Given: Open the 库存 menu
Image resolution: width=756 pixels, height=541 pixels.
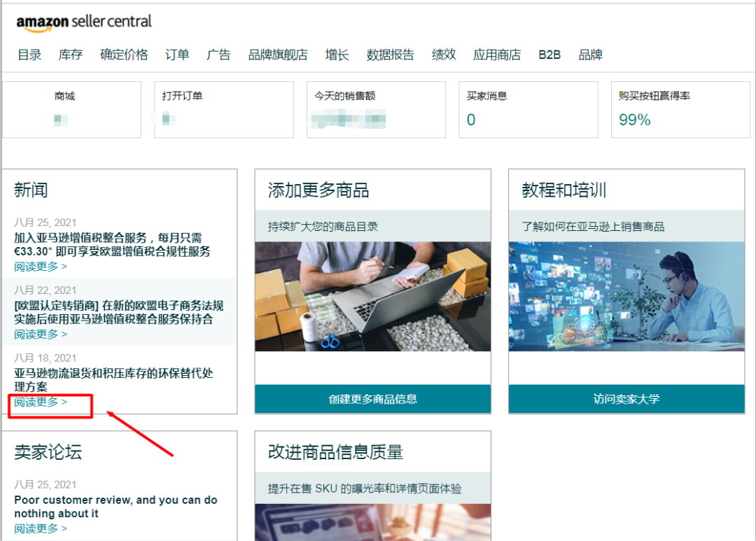Looking at the screenshot, I should (71, 55).
